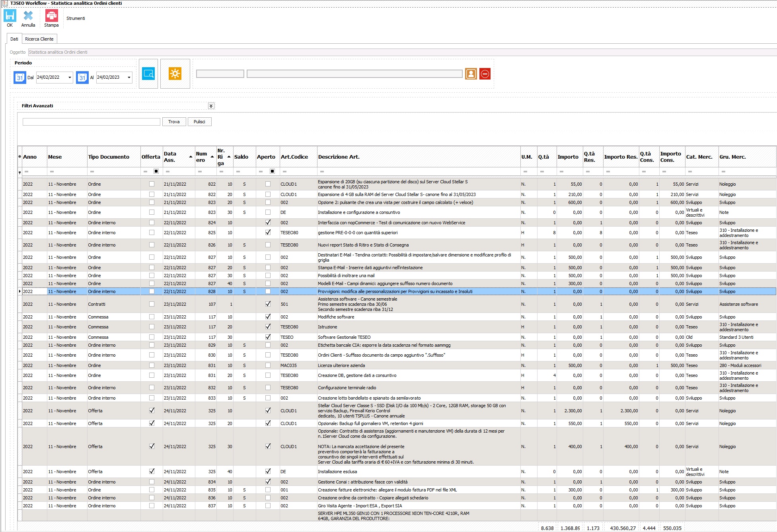Switch to Dati tab
The image size is (777, 532).
(14, 39)
